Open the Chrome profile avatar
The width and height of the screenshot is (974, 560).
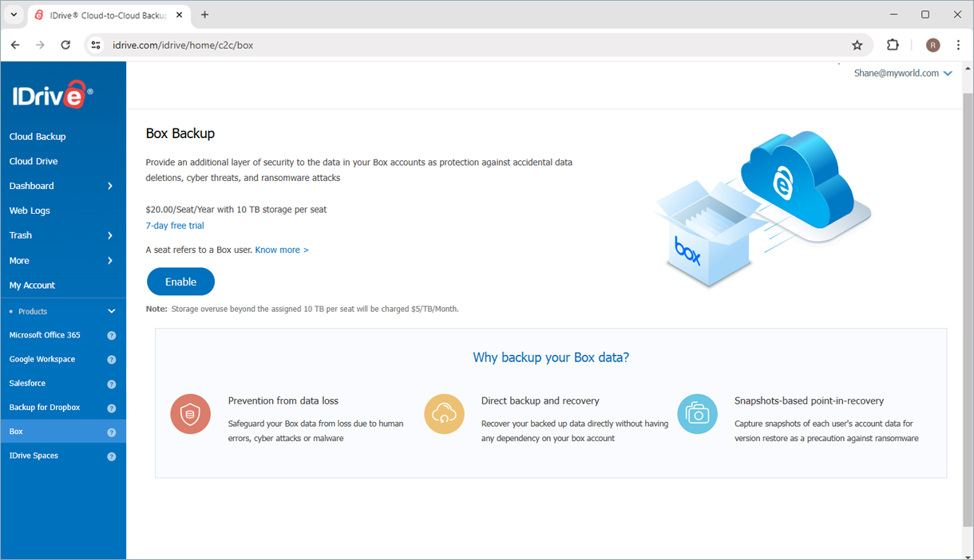tap(932, 45)
